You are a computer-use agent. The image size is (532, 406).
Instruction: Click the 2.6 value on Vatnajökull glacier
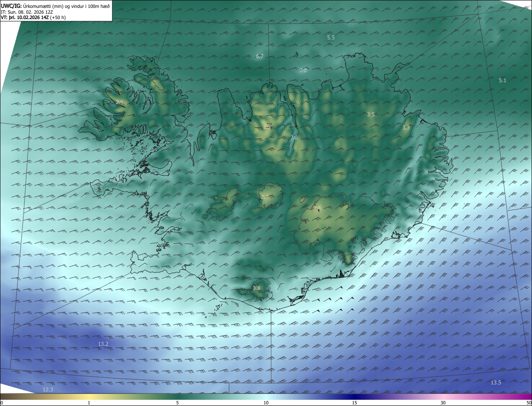318,208
